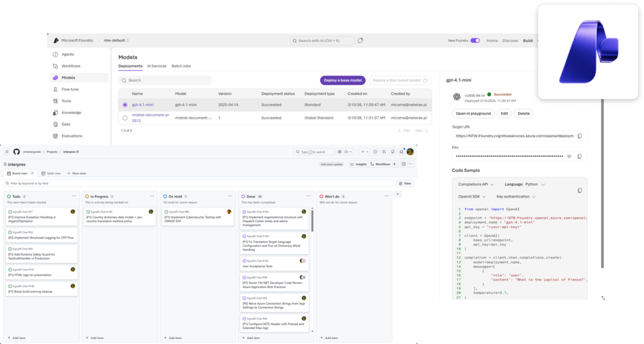
Task: Copy the Target URI value
Action: point(579,136)
